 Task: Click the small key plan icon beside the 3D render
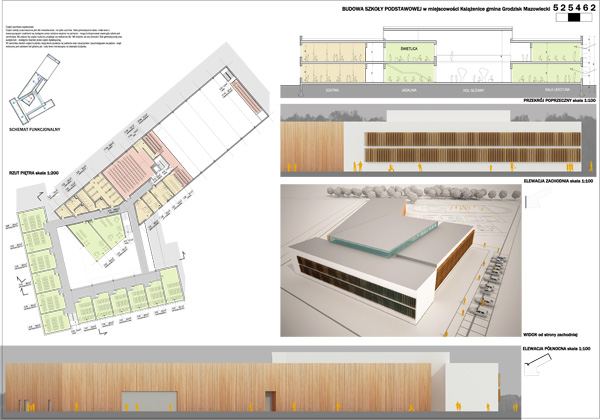538,198
